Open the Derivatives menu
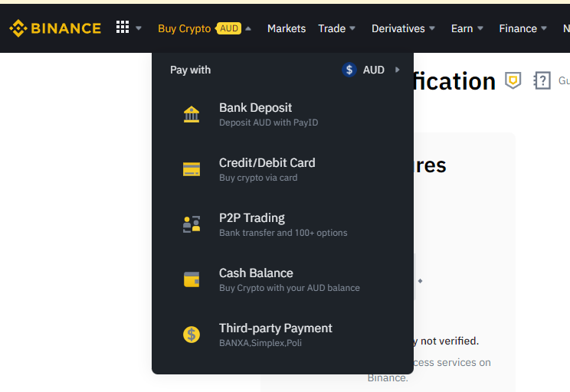 398,28
